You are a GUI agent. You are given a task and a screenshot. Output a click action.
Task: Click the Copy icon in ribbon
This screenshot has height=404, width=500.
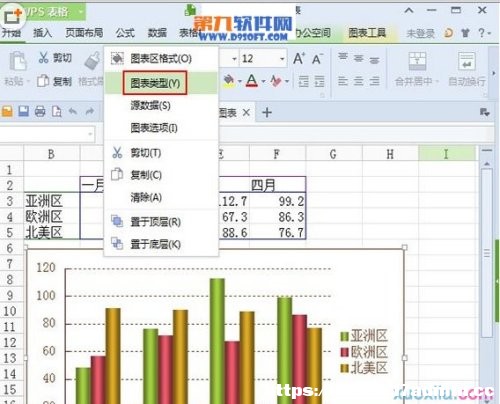[43, 81]
